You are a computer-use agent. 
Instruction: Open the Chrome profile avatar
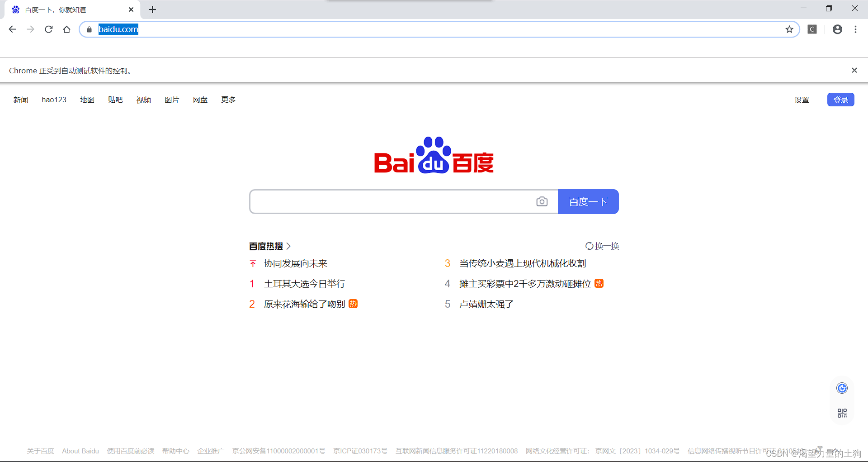click(x=837, y=29)
